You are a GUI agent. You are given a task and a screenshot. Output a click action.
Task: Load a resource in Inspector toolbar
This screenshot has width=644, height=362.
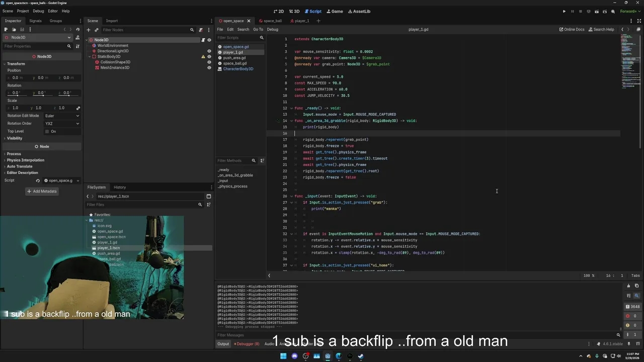(x=14, y=29)
